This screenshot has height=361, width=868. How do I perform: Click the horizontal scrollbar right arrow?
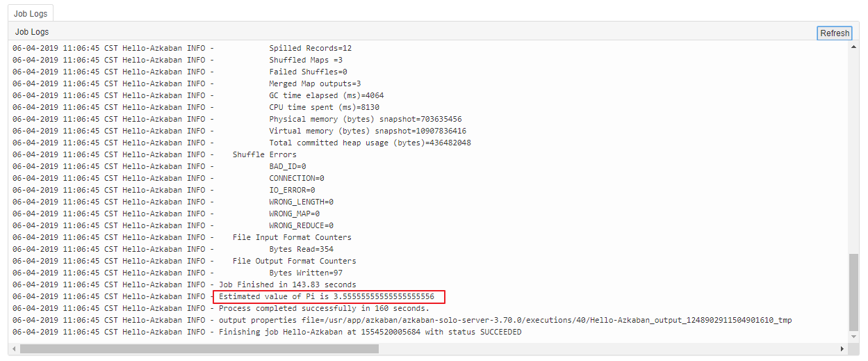tap(843, 348)
